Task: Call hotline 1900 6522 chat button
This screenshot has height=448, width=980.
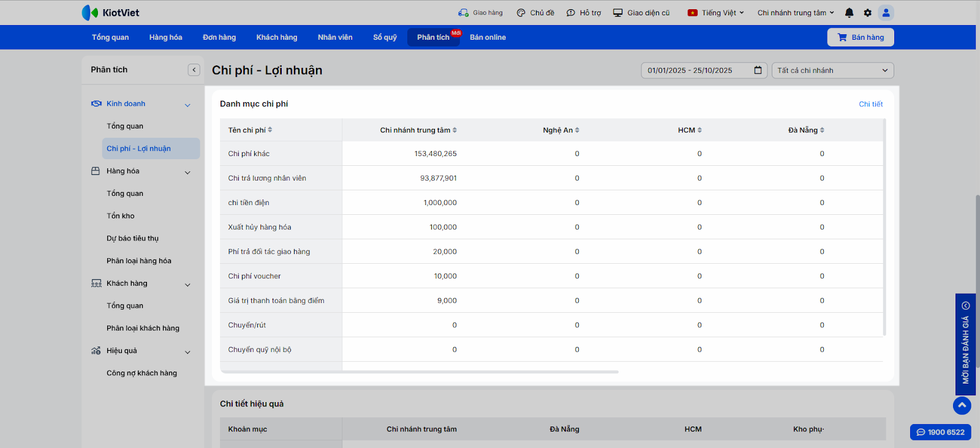Action: pyautogui.click(x=941, y=432)
